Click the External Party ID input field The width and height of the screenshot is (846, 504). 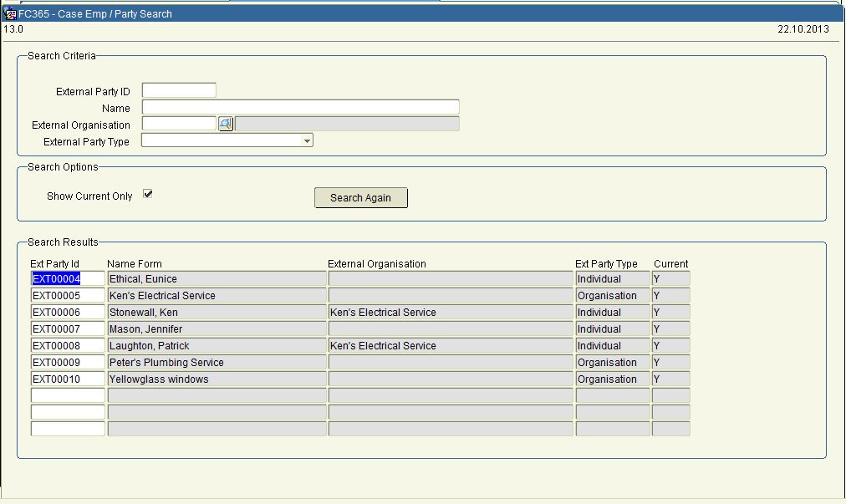tap(179, 90)
